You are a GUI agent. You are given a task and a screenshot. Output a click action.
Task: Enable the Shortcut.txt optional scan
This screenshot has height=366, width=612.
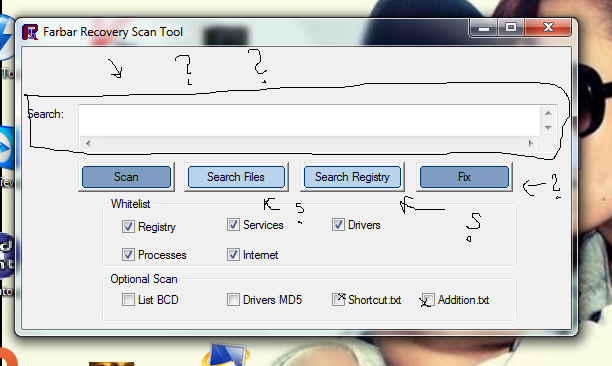338,300
